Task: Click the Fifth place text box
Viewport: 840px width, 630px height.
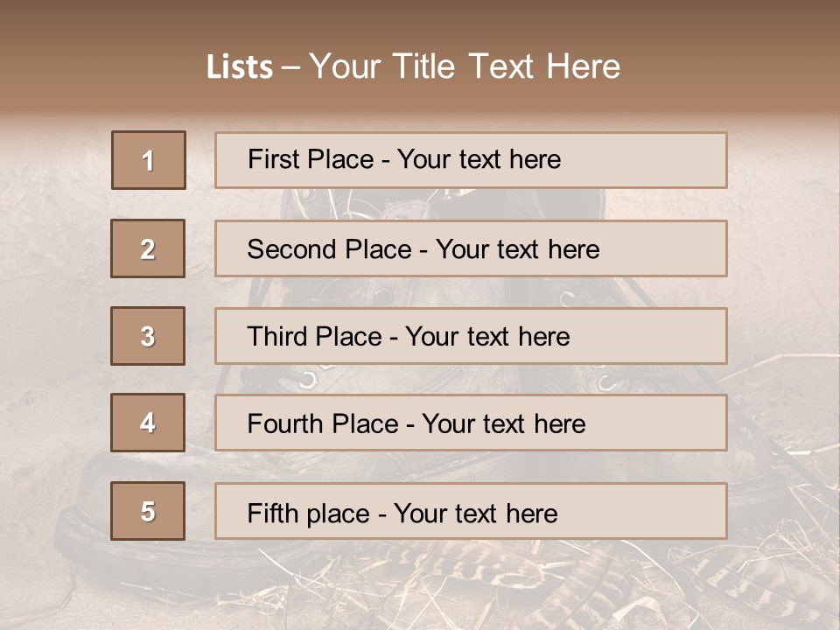Action: 471,511
